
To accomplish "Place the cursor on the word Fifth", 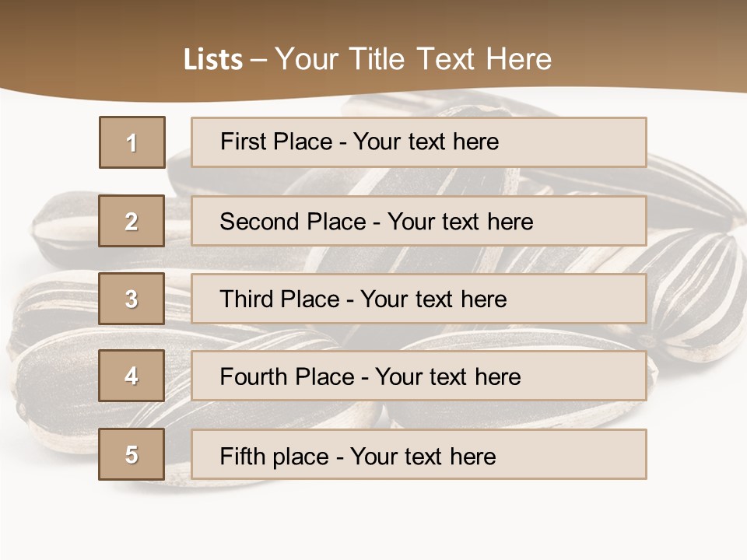I will click(x=242, y=456).
